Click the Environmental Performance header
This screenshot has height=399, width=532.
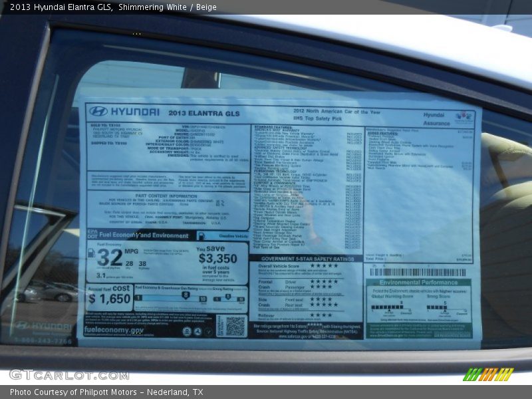(x=418, y=283)
